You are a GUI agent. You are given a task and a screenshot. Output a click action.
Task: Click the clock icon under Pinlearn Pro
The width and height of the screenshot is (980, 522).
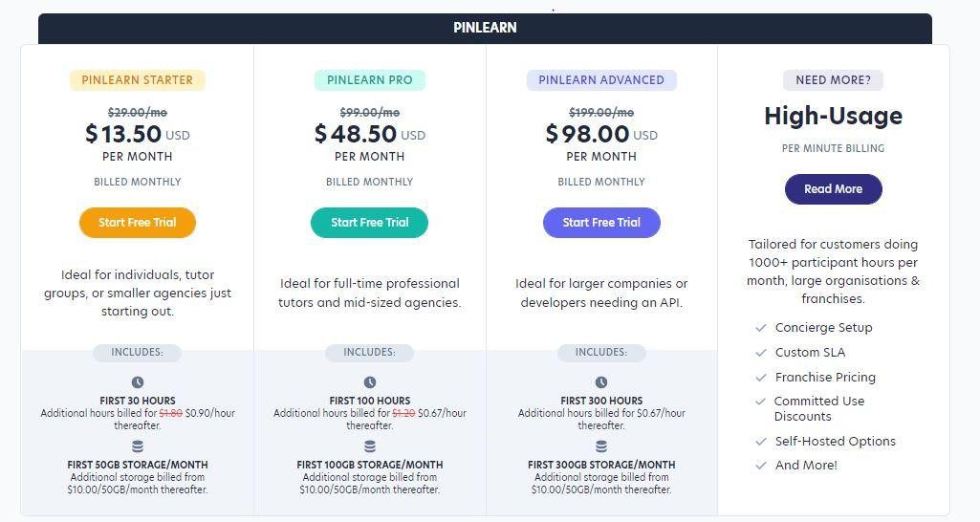click(x=370, y=382)
